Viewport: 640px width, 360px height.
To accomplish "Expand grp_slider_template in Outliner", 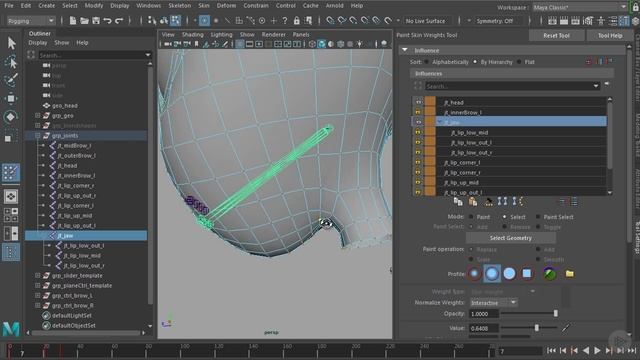I will pos(38,276).
